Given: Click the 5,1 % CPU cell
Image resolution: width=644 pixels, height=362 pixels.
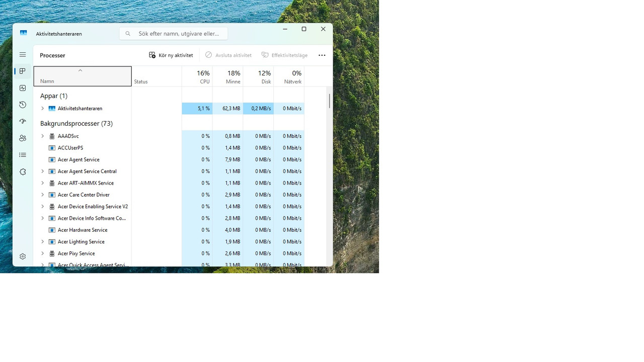Looking at the screenshot, I should [x=197, y=109].
